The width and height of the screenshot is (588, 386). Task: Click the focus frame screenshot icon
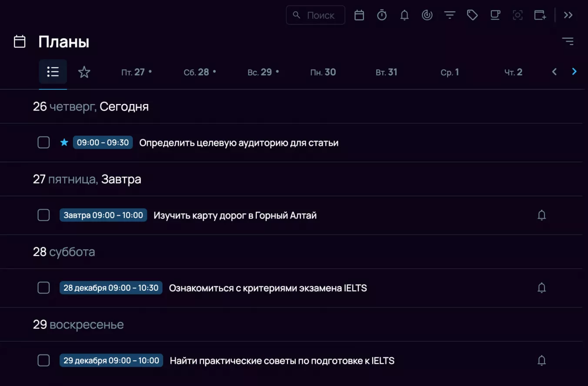point(518,15)
